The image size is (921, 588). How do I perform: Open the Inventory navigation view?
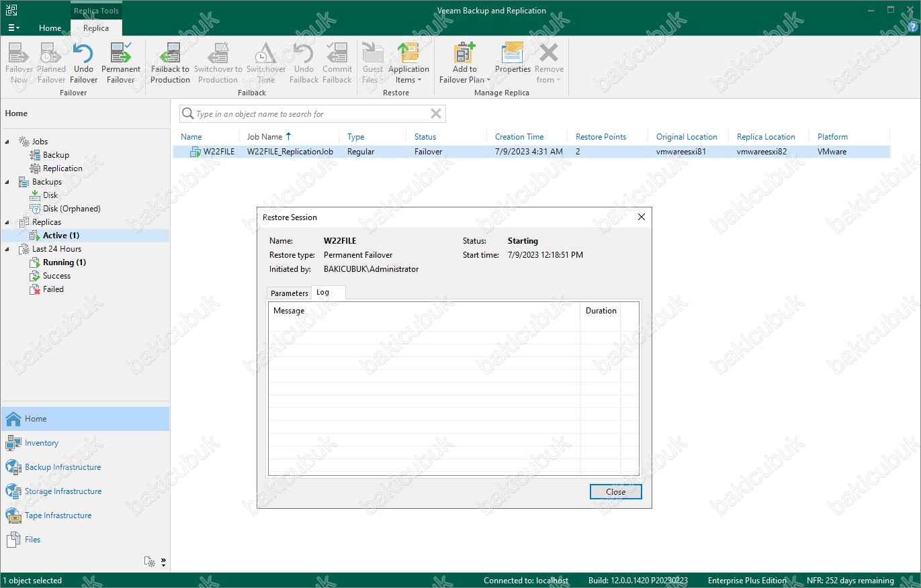coord(85,443)
